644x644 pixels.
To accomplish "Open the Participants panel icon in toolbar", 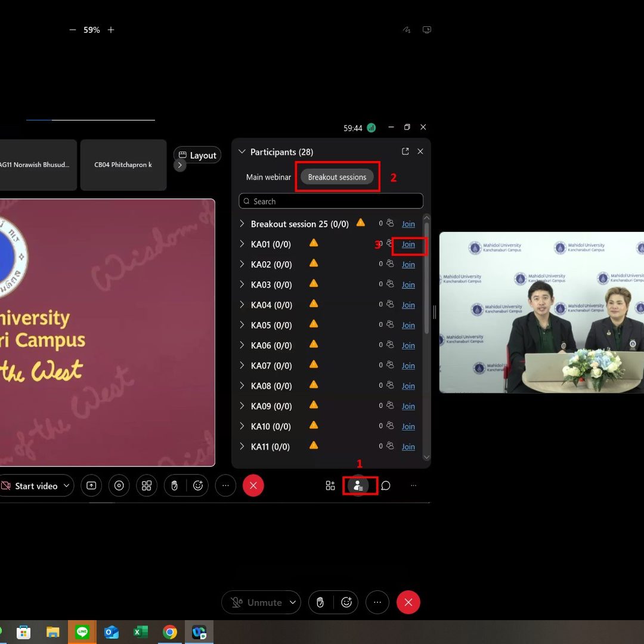I will [x=358, y=486].
